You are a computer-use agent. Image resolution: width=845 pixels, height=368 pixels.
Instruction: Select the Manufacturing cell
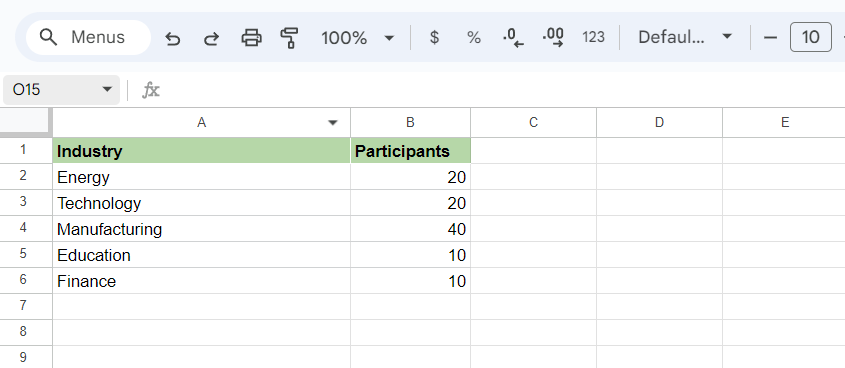coord(202,229)
